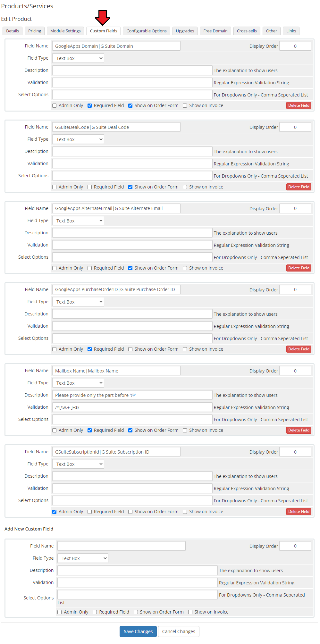Switch to Free Domain tab
Screen dimensions: 320x644
(215, 31)
